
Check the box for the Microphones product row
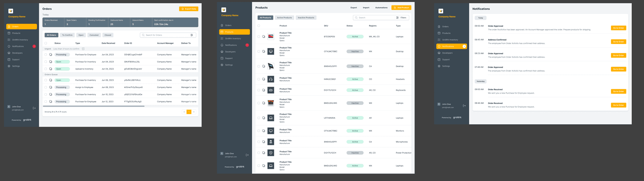click(259, 142)
